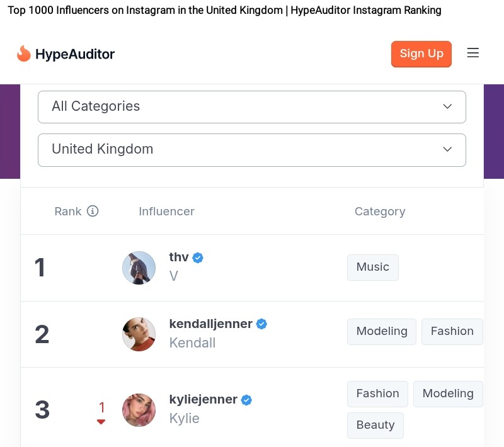Click the Rank info icon
Viewport: 504px width, 447px height.
[93, 211]
